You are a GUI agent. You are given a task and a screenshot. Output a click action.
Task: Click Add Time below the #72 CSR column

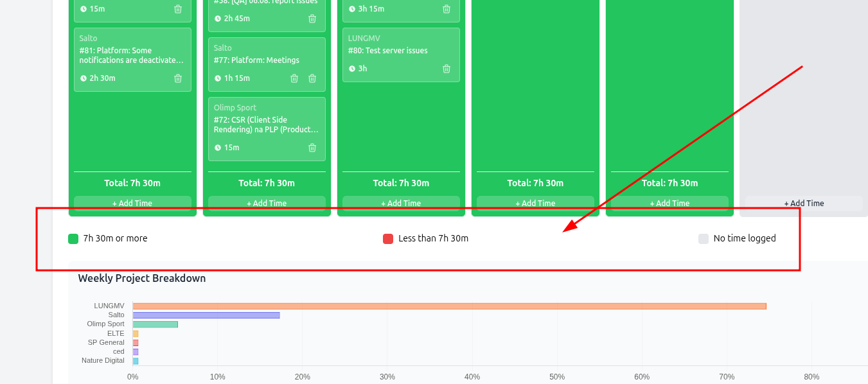click(x=267, y=203)
